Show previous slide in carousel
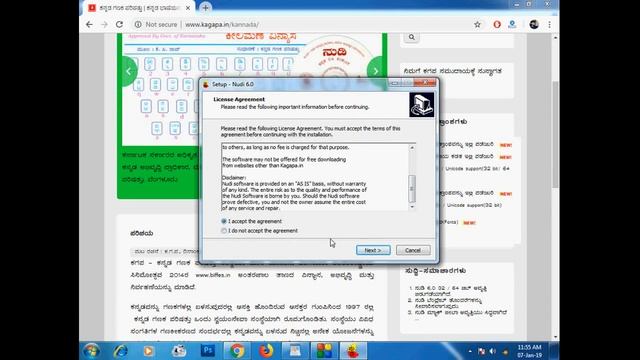The image size is (640, 360). coord(129,71)
